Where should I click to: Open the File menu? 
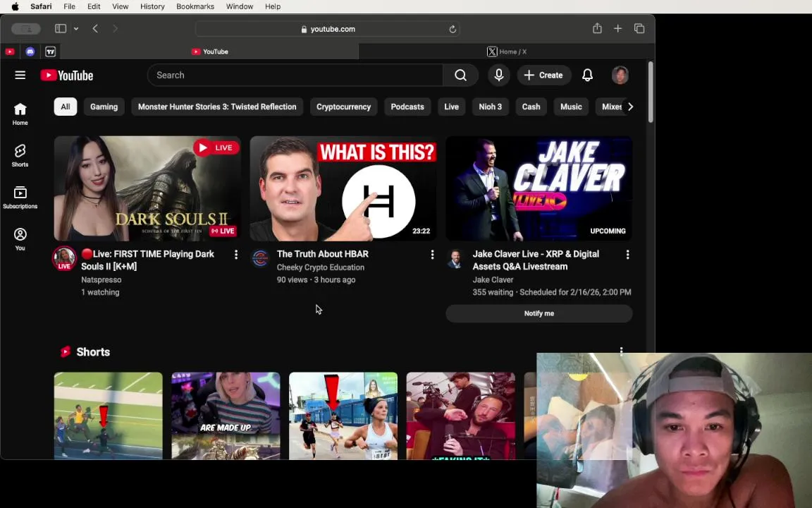(x=69, y=6)
